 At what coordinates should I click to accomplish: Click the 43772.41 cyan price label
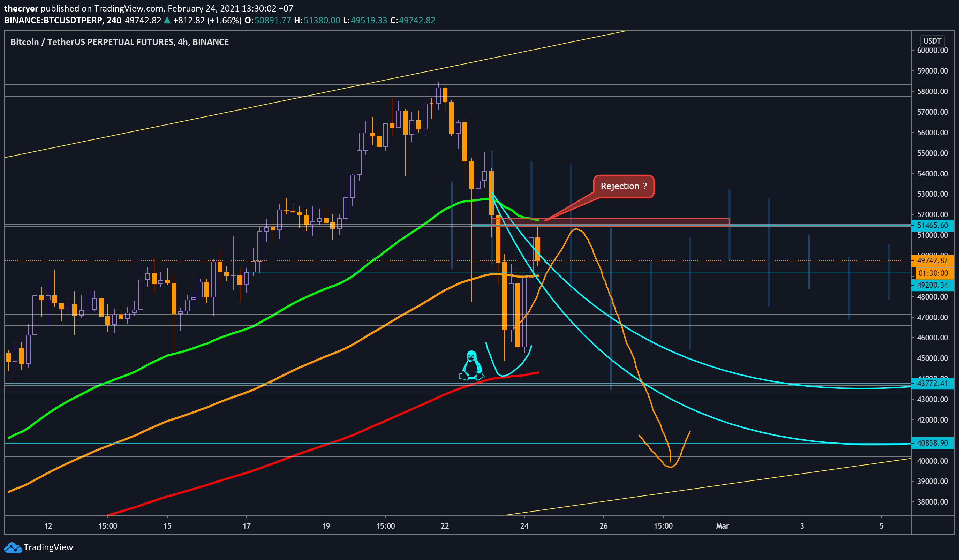coord(932,384)
